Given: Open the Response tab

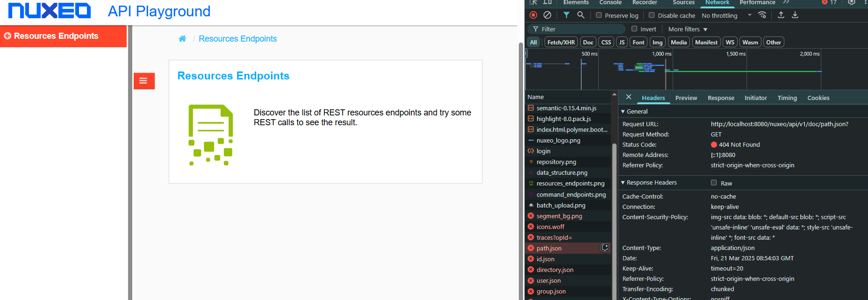Looking at the screenshot, I should pyautogui.click(x=721, y=98).
